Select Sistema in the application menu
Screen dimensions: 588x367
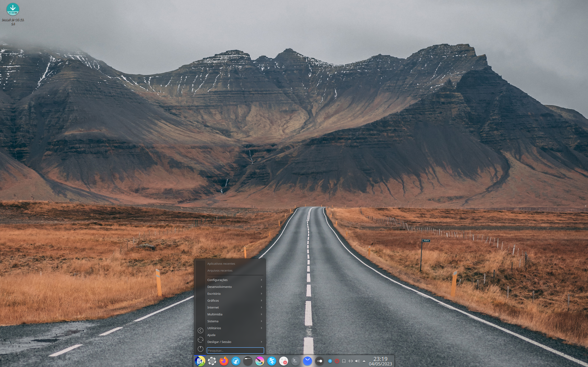pyautogui.click(x=213, y=321)
